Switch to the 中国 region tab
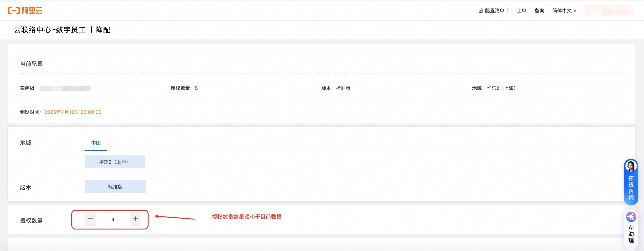The image size is (644, 251). click(x=96, y=143)
